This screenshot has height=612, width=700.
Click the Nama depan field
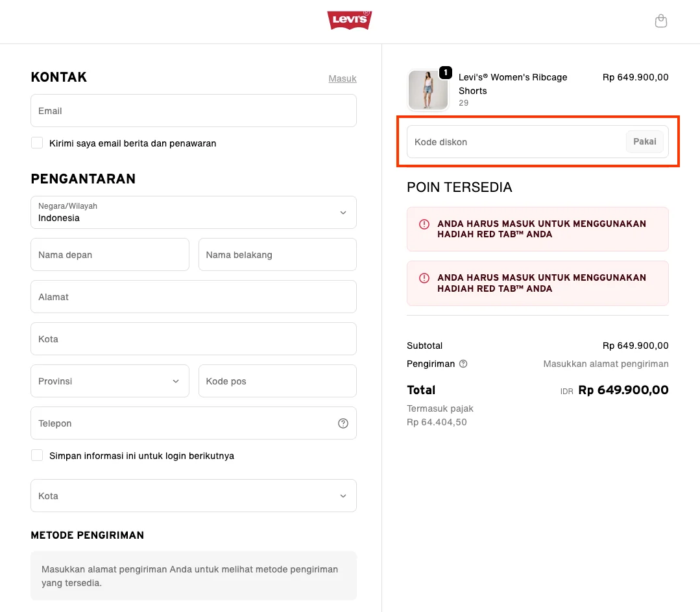coord(110,255)
